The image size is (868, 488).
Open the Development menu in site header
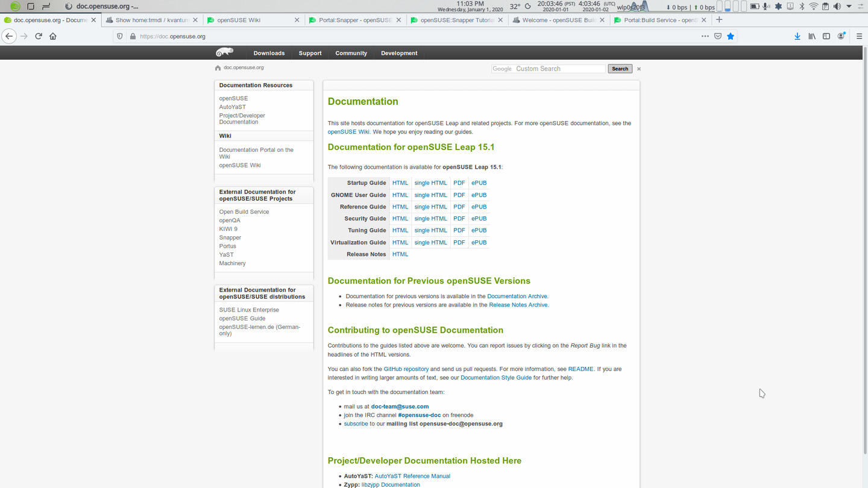[x=399, y=53]
